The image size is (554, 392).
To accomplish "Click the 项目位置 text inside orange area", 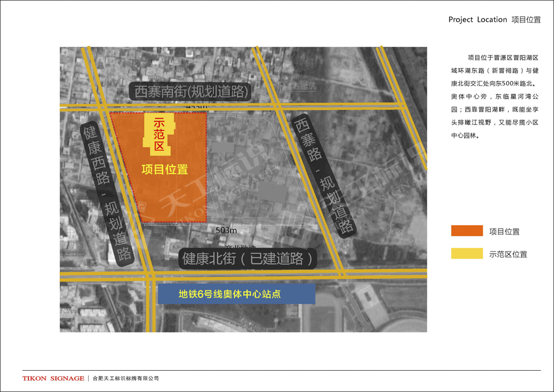I will [x=164, y=170].
